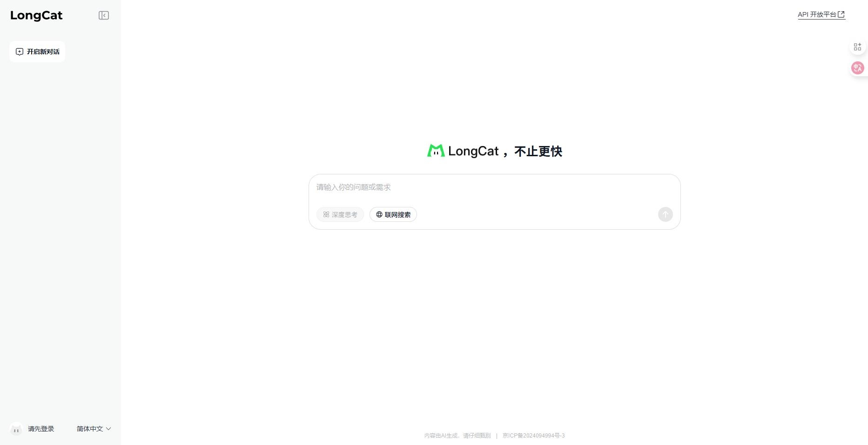Click the external-link icon beside API 开放平台
Screen dimensions: 868x445
(841, 14)
